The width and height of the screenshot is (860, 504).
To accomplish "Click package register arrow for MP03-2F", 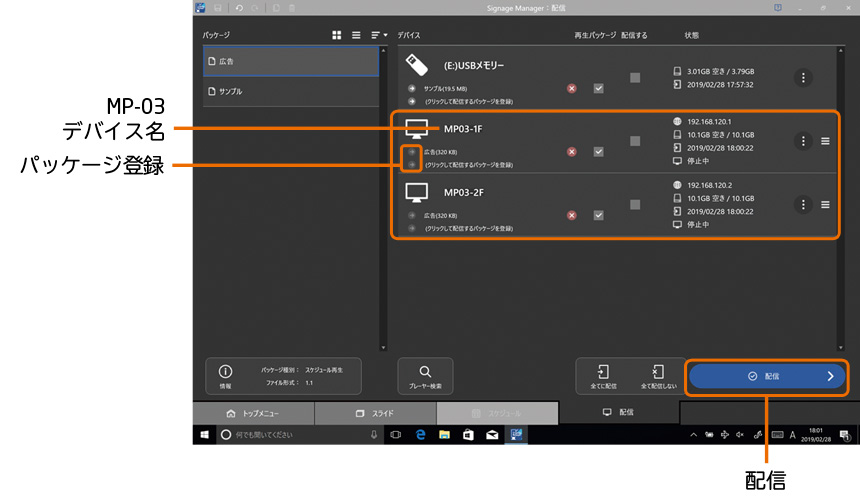I will pos(411,227).
